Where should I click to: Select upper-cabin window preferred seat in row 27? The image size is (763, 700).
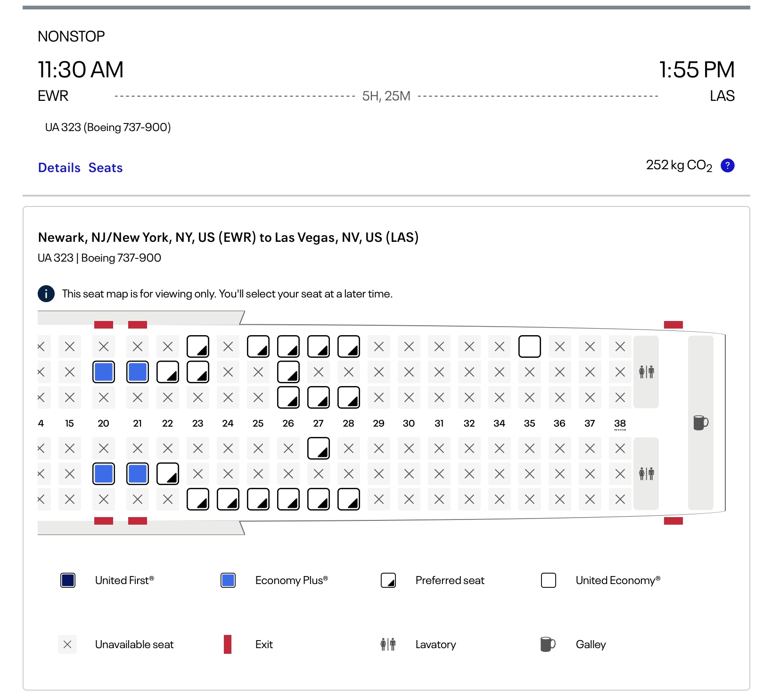319,346
